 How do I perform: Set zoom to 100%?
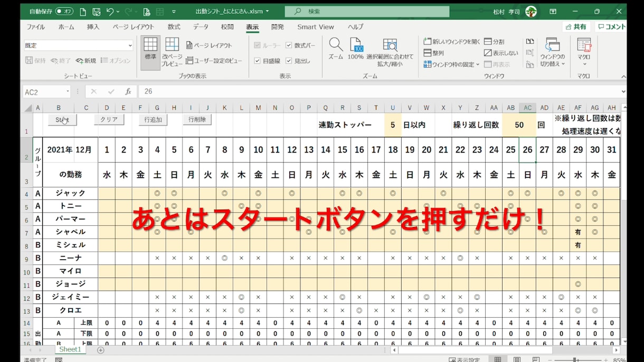356,49
